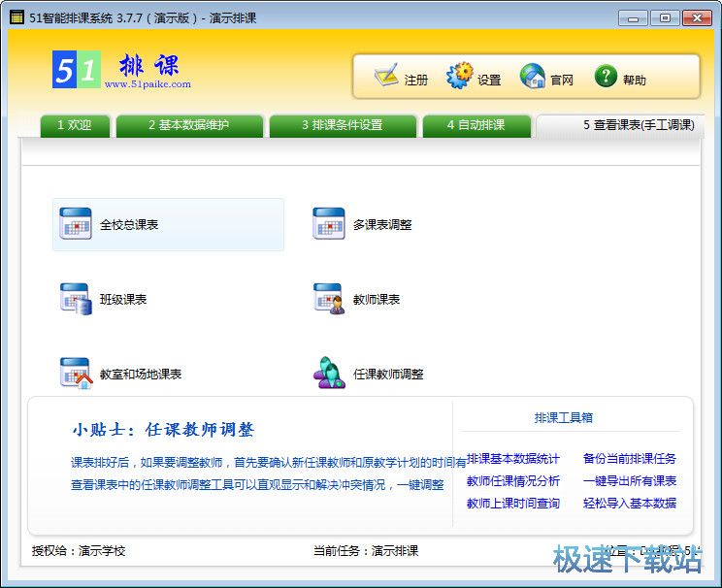
Task: Click the 排课工具箱 heading
Action: coord(563,417)
